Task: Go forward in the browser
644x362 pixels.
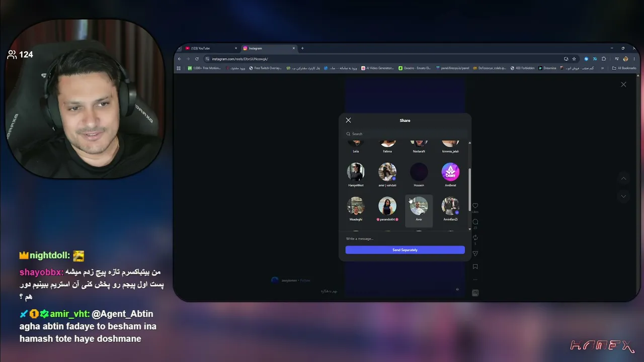Action: 188,59
